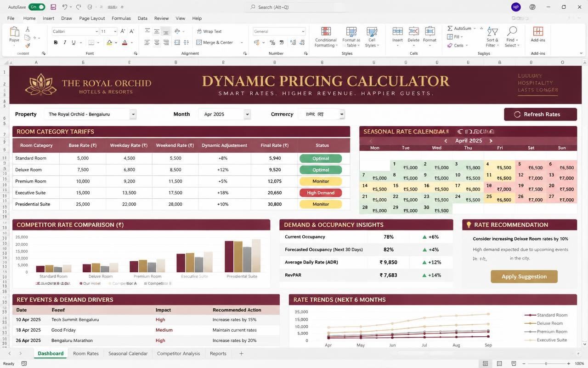588x368 pixels.
Task: Open the Add-ins pane
Action: 538,34
